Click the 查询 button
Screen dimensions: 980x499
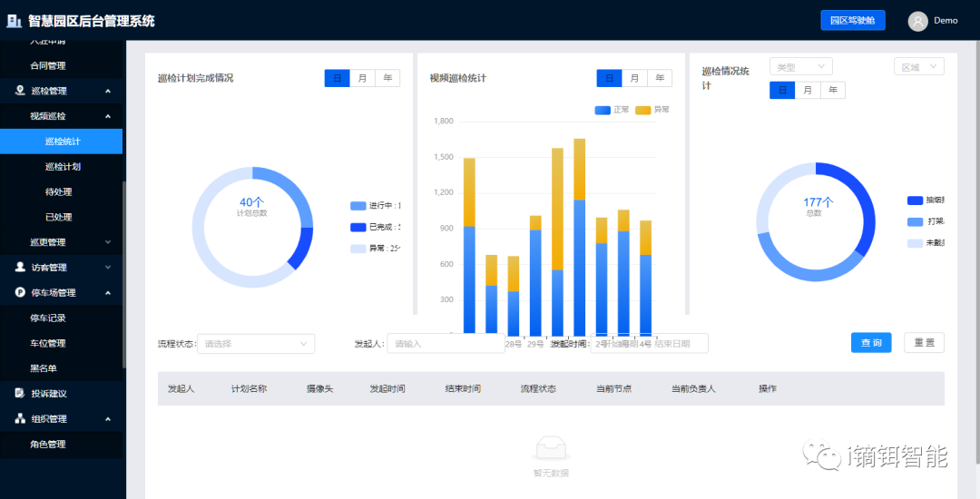tap(871, 343)
